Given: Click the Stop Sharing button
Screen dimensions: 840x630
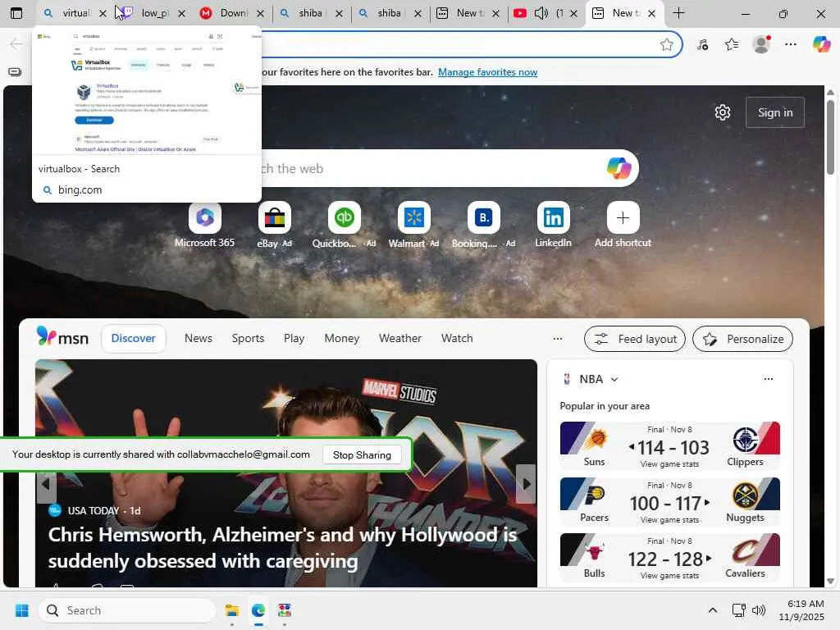Looking at the screenshot, I should 362,454.
